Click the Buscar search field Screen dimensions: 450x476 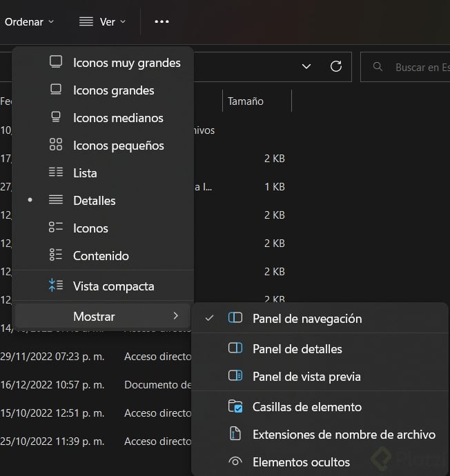coord(414,67)
